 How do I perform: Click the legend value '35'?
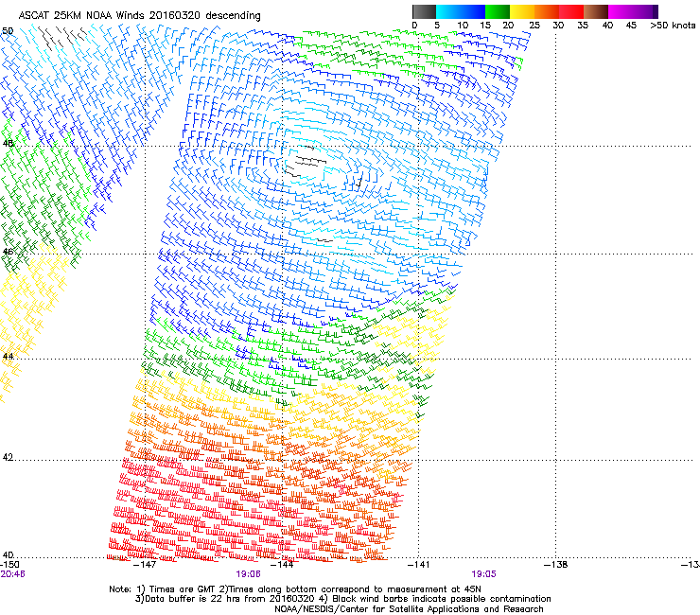(x=583, y=26)
